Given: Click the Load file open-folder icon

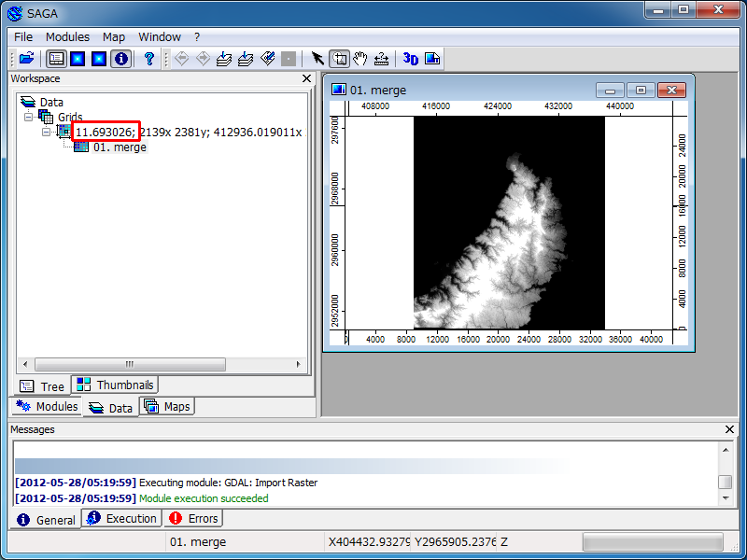Looking at the screenshot, I should [x=26, y=59].
